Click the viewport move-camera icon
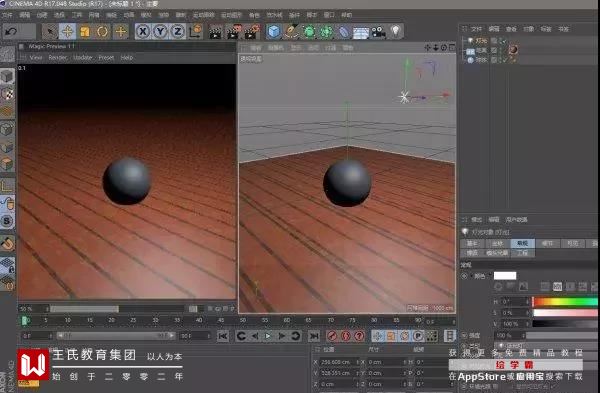This screenshot has width=600, height=393. pyautogui.click(x=428, y=47)
